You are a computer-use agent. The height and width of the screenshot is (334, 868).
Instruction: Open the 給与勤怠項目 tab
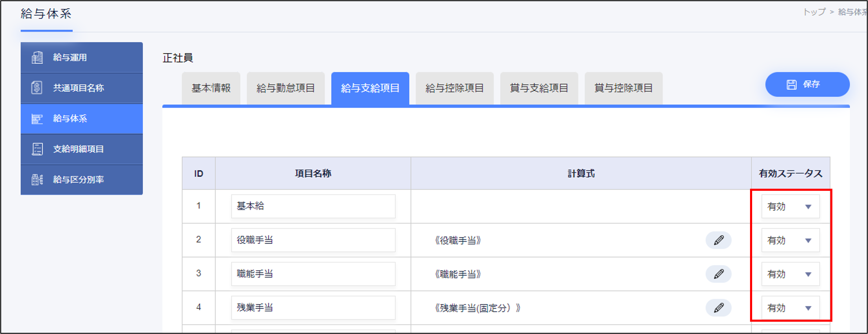pyautogui.click(x=285, y=88)
